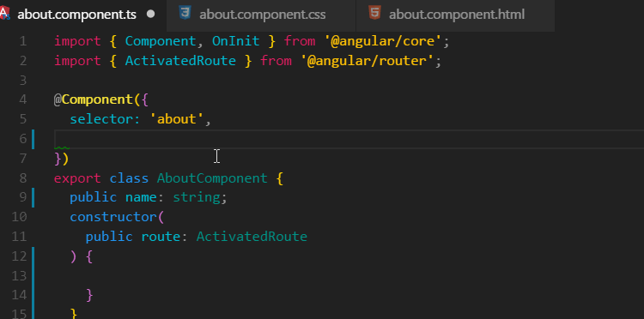Click the Angular file icon on first tab
644x319 pixels.
5,14
